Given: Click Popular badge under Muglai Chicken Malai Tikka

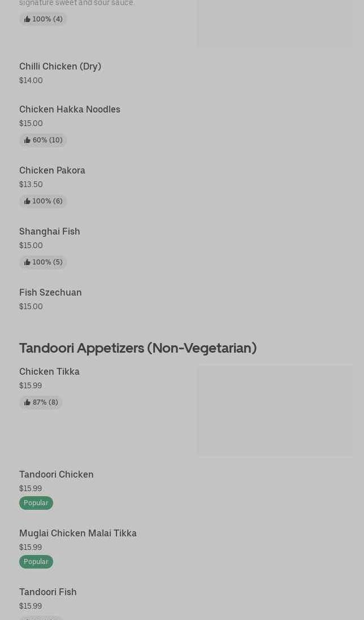Looking at the screenshot, I should [36, 561].
